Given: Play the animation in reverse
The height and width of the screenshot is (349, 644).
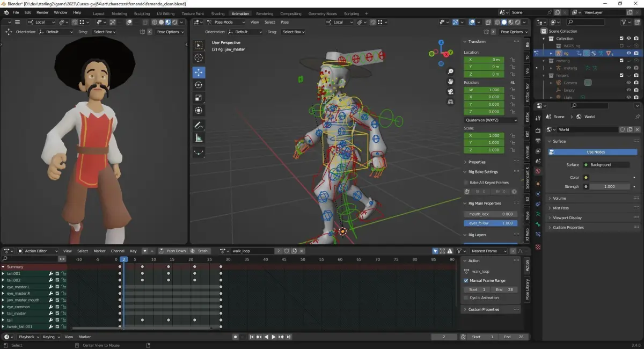Looking at the screenshot, I should coord(266,337).
